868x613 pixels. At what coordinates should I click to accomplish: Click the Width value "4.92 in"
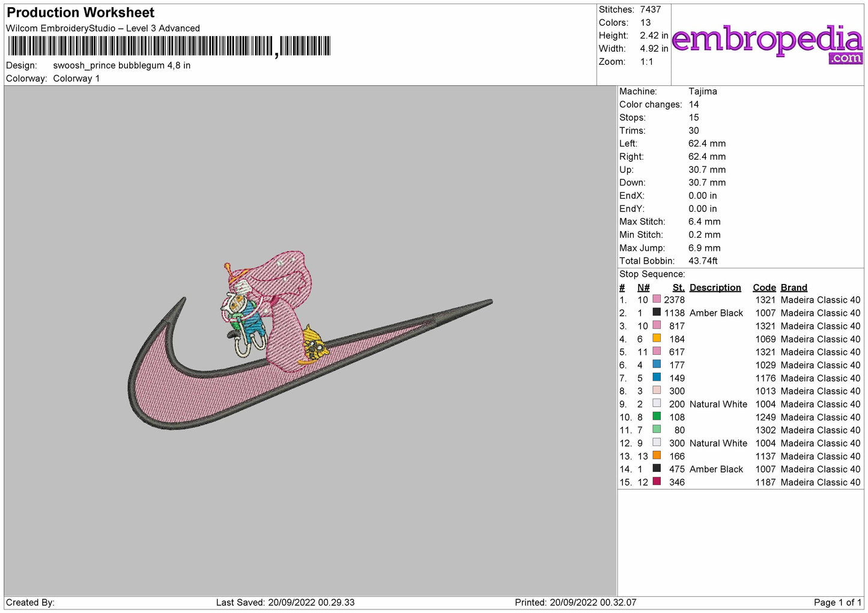[x=654, y=49]
